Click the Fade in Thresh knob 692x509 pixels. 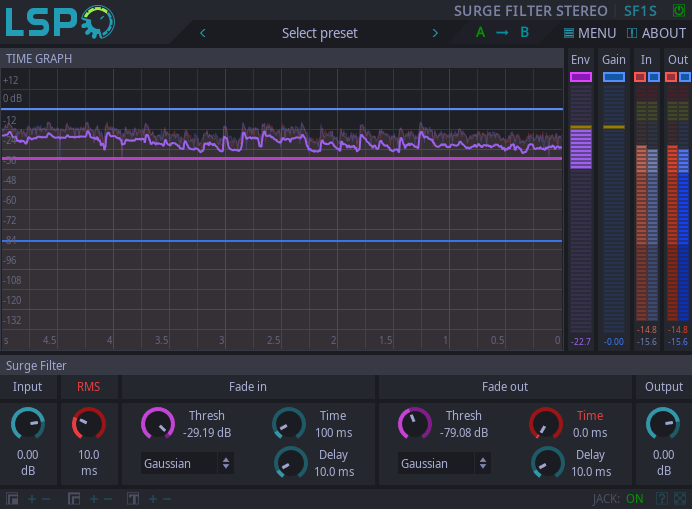point(158,423)
